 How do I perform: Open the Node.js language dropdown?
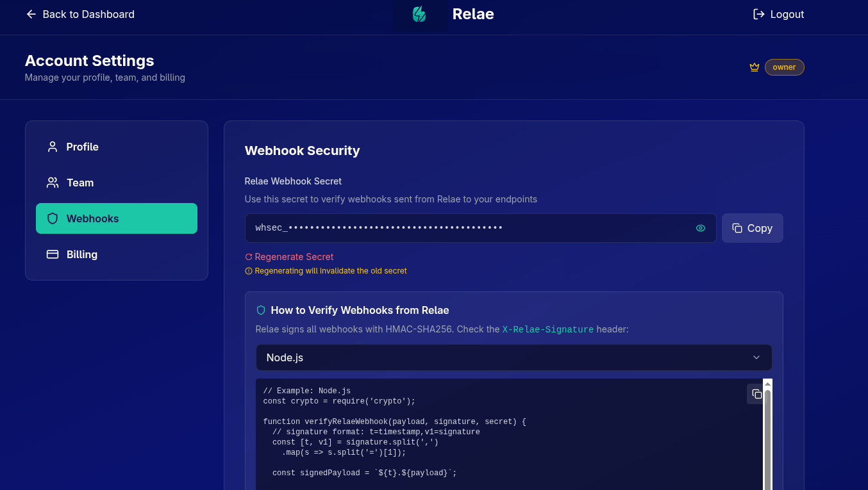click(x=513, y=357)
